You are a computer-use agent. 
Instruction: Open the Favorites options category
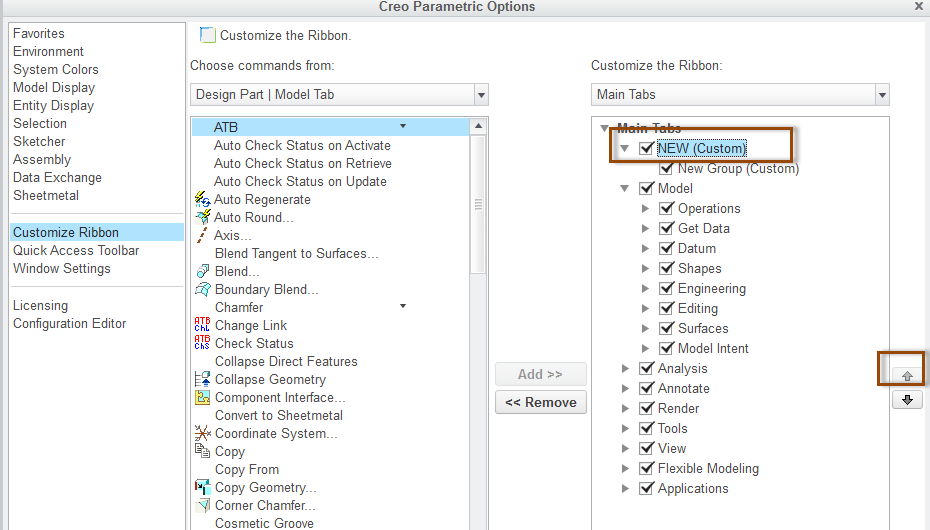point(39,34)
